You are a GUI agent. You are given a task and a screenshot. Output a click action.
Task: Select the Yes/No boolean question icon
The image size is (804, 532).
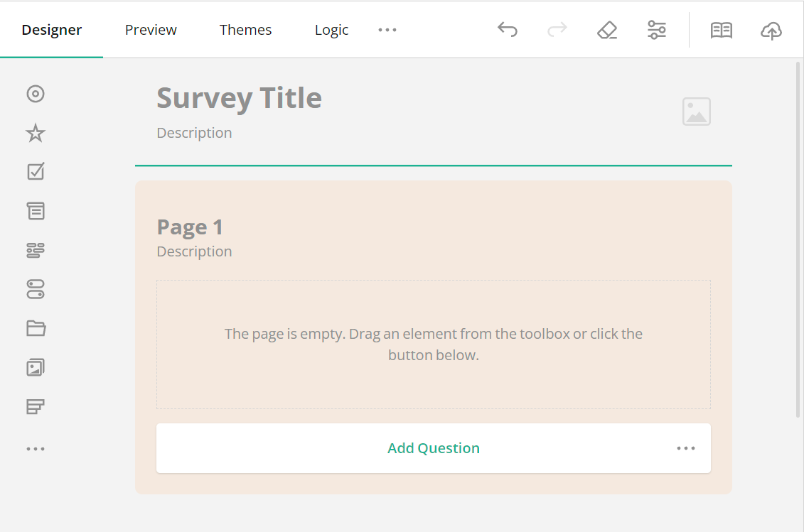pyautogui.click(x=36, y=289)
